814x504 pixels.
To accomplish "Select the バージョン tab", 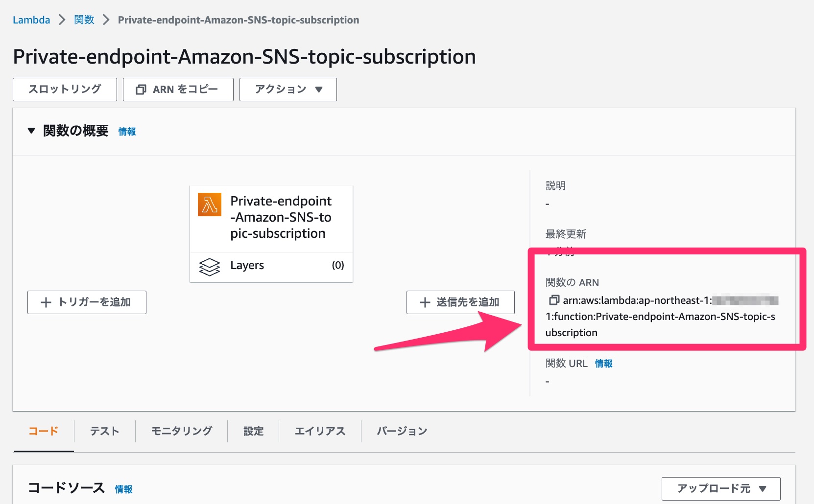I will 402,431.
